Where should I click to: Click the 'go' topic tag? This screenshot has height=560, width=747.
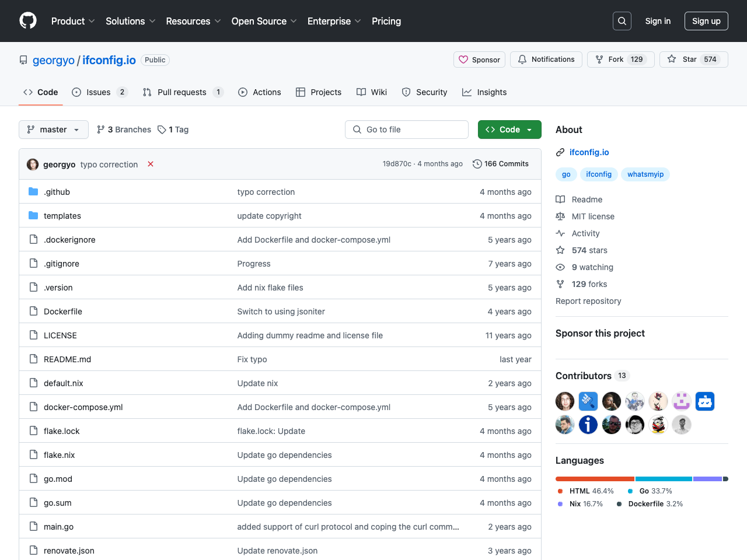[566, 174]
